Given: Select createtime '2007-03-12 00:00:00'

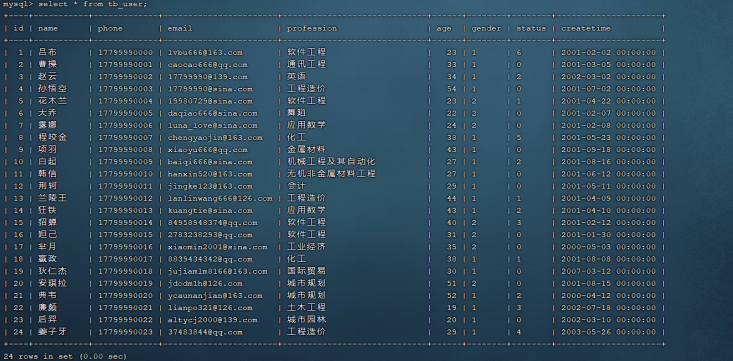Looking at the screenshot, I should tap(608, 272).
